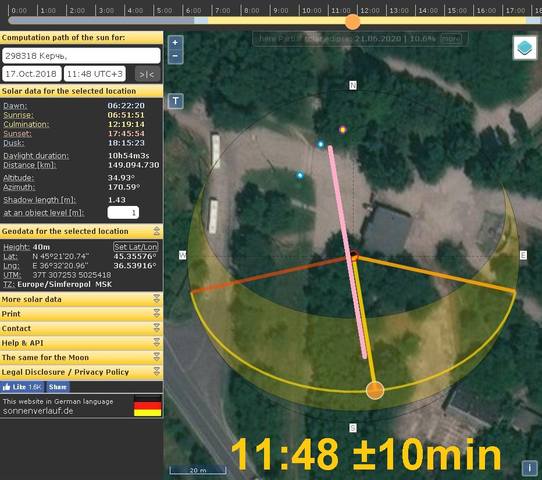Click the Dawn label link
This screenshot has width=542, height=480.
point(15,106)
